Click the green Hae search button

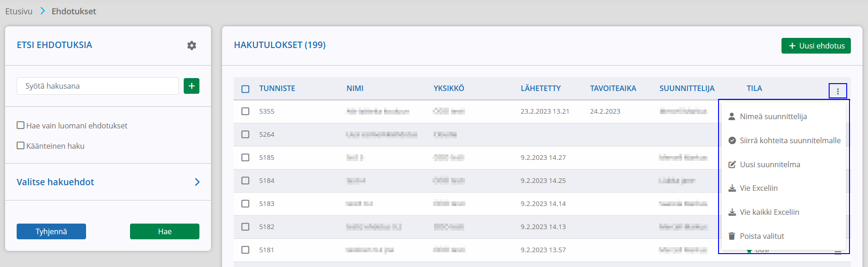click(x=165, y=231)
